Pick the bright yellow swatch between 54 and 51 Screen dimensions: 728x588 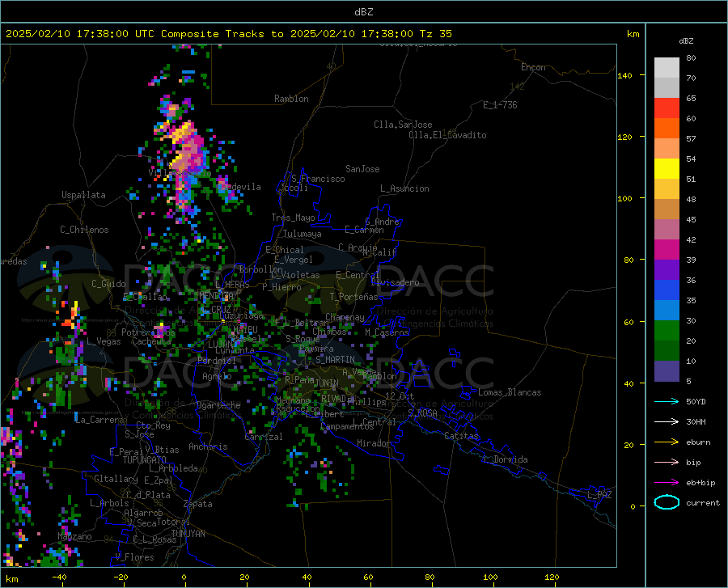667,169
